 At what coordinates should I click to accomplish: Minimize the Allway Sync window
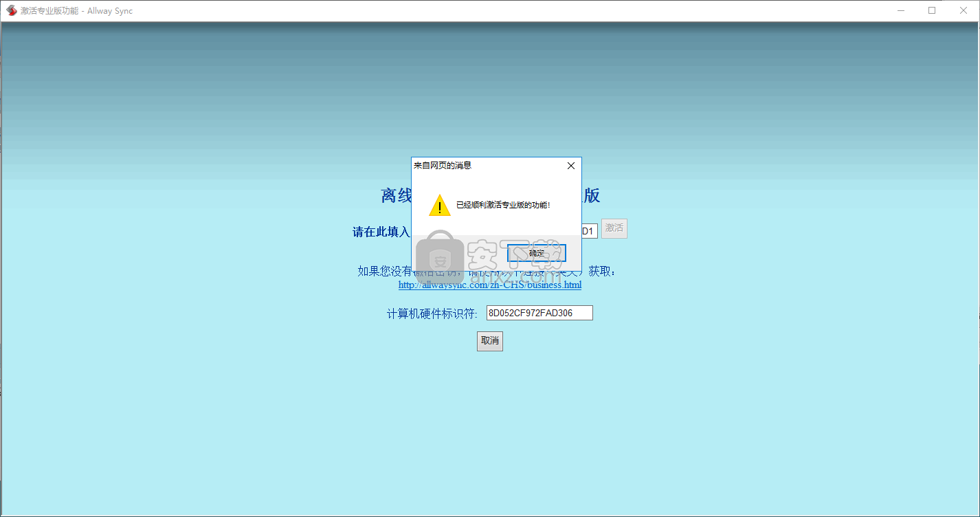point(900,10)
